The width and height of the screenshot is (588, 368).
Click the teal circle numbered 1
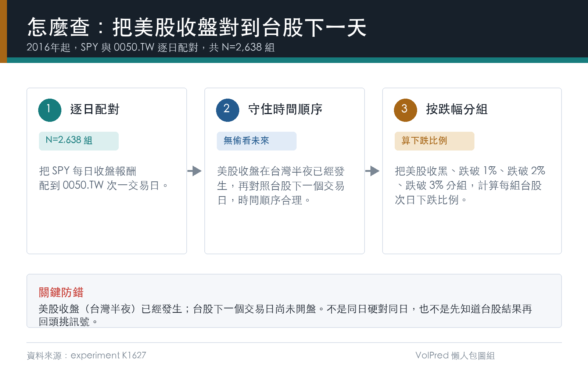(x=50, y=110)
